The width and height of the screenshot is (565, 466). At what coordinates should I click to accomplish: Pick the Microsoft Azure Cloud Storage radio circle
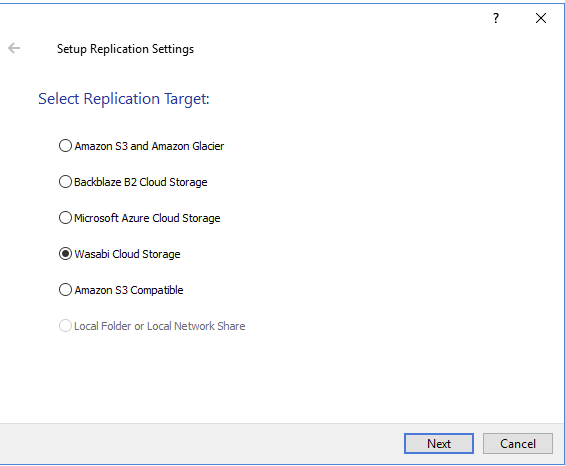coord(65,218)
